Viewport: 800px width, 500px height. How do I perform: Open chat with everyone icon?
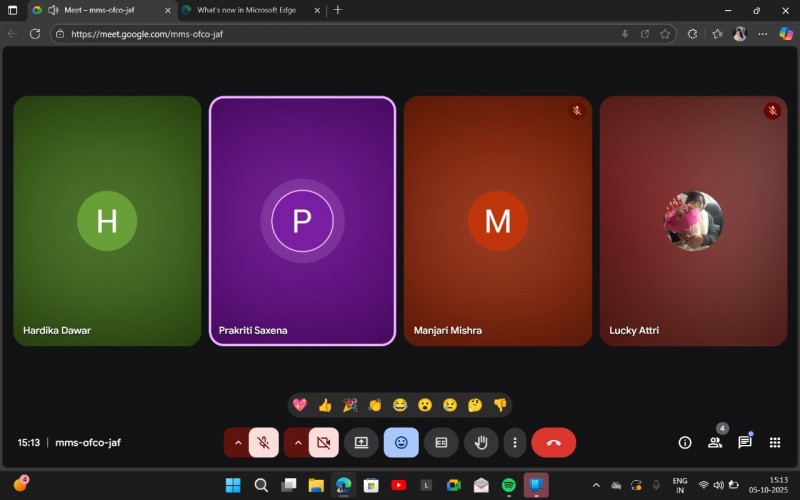point(745,442)
